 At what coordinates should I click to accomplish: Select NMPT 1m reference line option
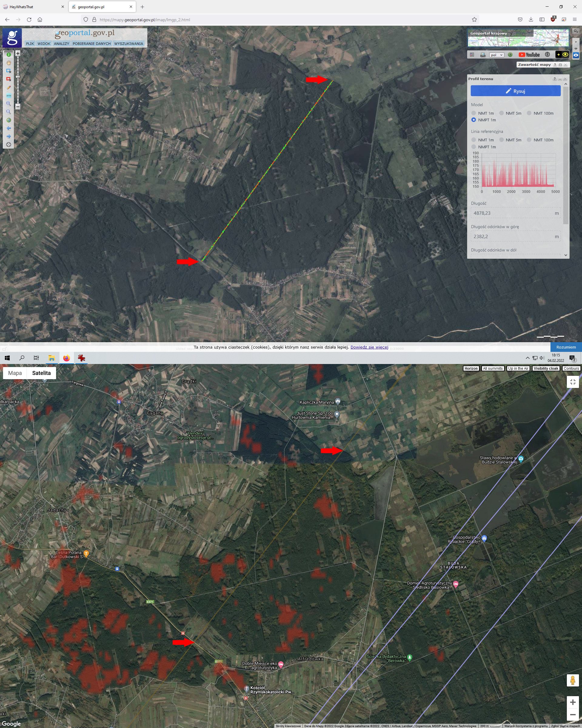tap(474, 147)
